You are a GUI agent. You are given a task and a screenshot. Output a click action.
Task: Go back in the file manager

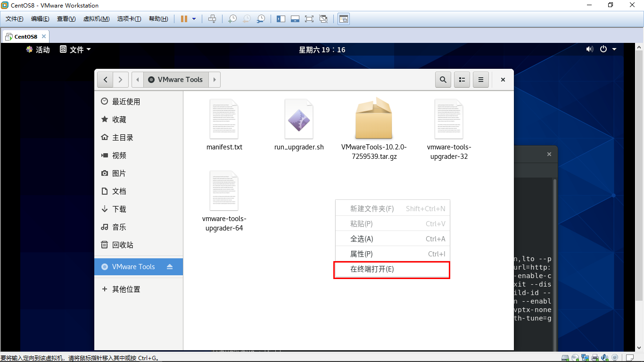105,80
